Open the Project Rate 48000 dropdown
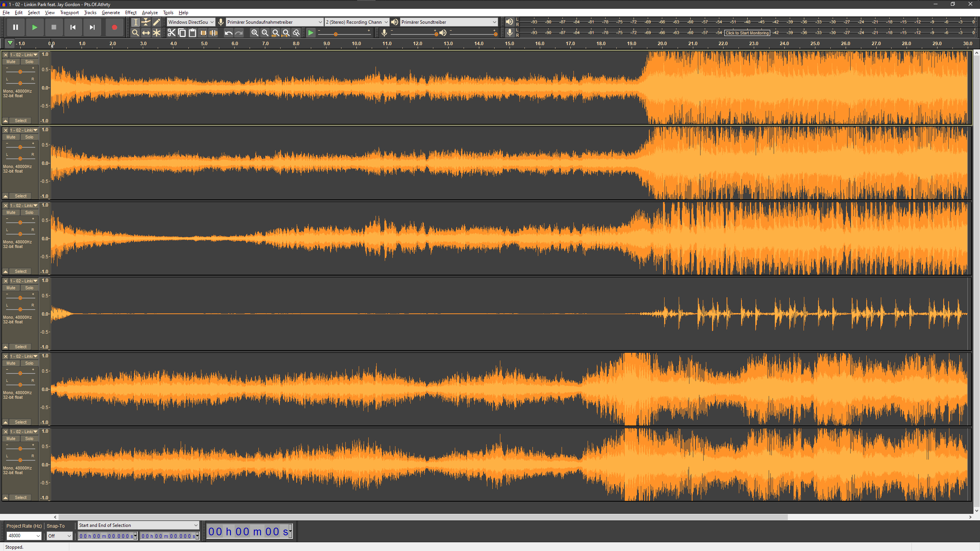 pos(38,536)
